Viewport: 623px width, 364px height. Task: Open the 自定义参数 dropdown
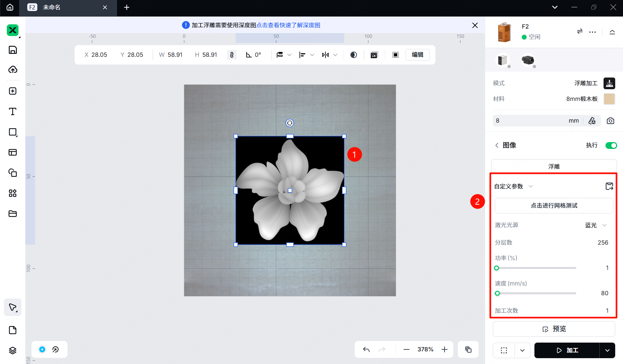(513, 186)
